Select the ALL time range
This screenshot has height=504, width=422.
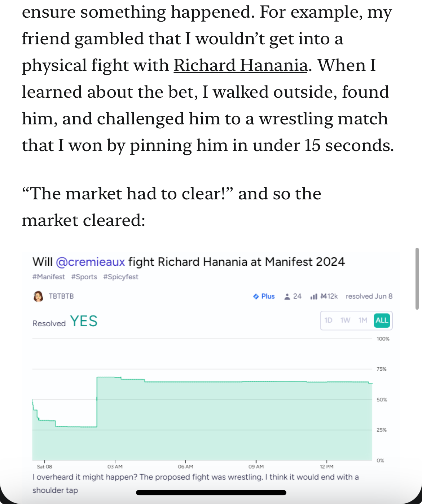[x=382, y=320]
